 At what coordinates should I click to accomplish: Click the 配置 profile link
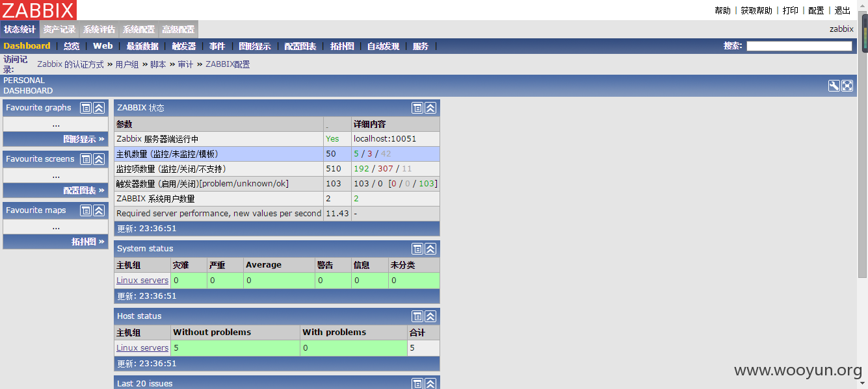[x=816, y=10]
